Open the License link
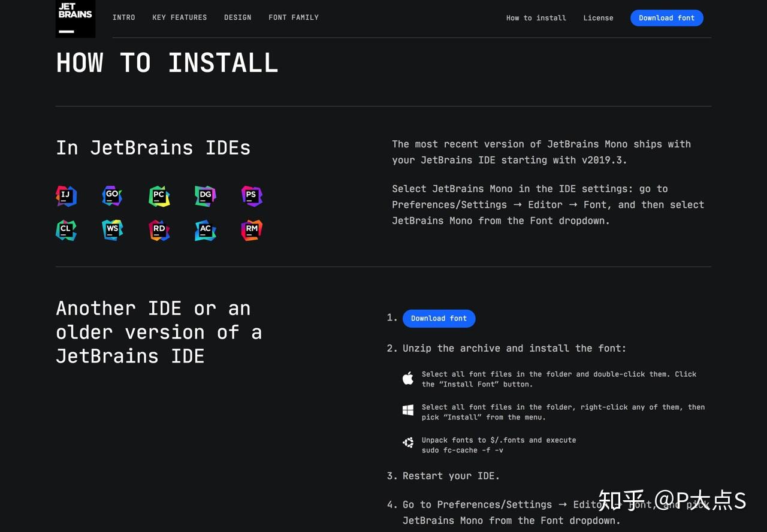This screenshot has height=532, width=767. (599, 18)
